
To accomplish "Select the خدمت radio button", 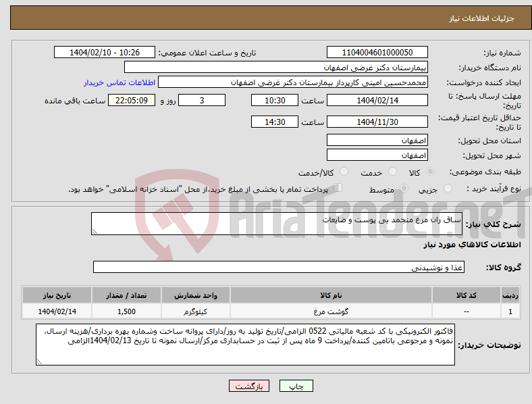I will pyautogui.click(x=392, y=172).
